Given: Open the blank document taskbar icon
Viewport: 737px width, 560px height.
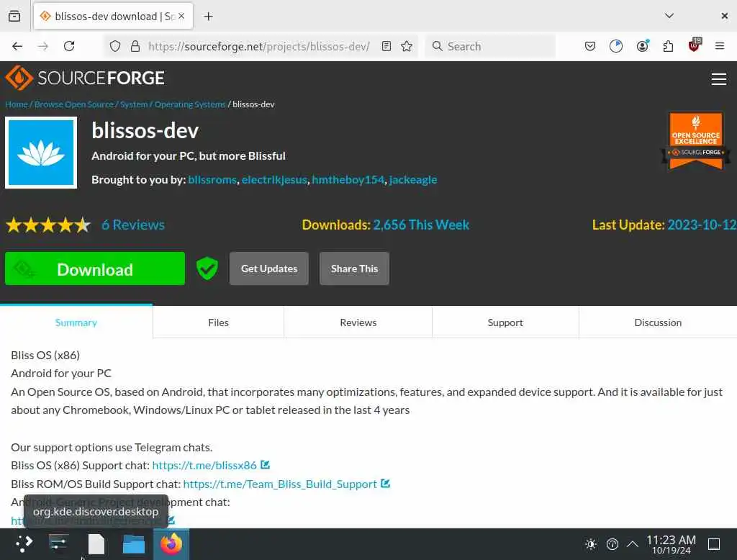Looking at the screenshot, I should click(x=96, y=544).
